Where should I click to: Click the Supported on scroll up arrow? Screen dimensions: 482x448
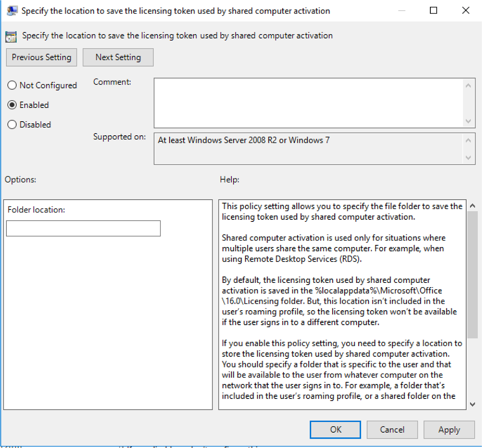tap(468, 140)
